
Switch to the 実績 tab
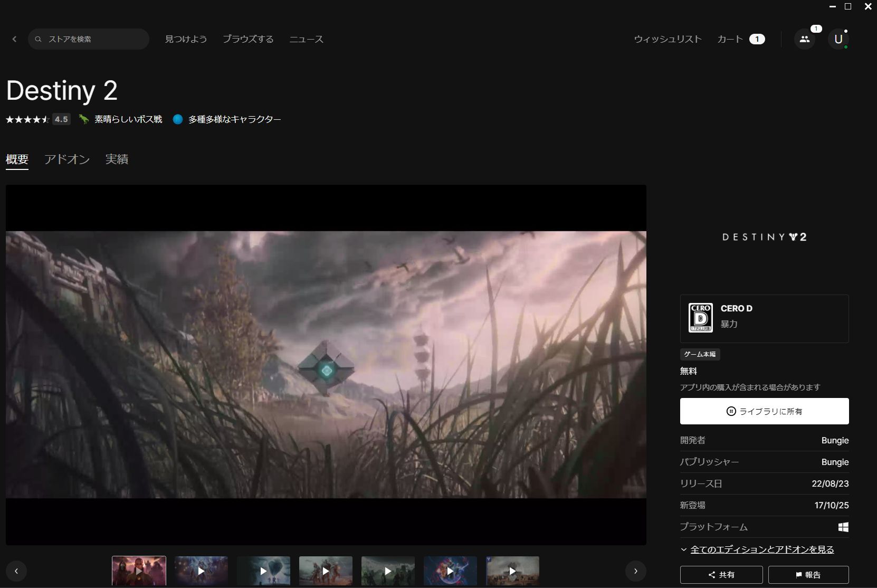click(x=117, y=159)
